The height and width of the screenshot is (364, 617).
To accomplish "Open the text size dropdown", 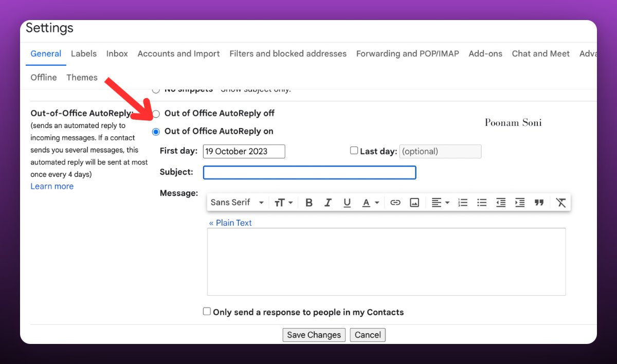I will 283,203.
